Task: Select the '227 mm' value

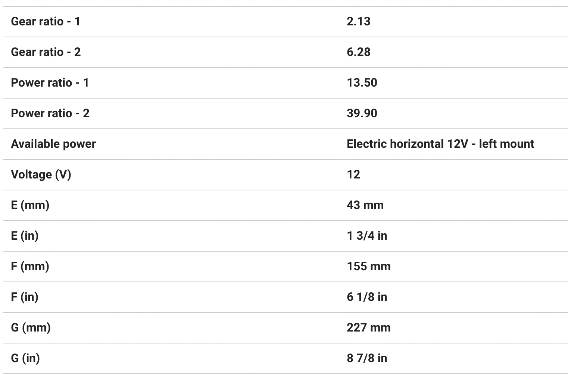Action: point(368,327)
